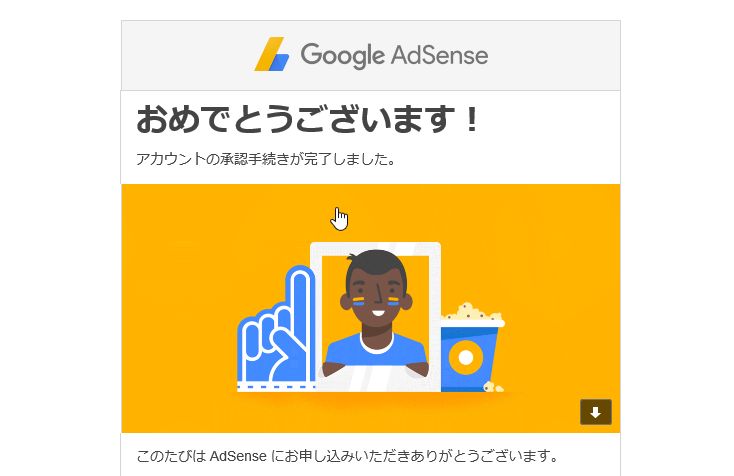Click the word AdSense in body text
This screenshot has height=476, width=734.
point(238,456)
